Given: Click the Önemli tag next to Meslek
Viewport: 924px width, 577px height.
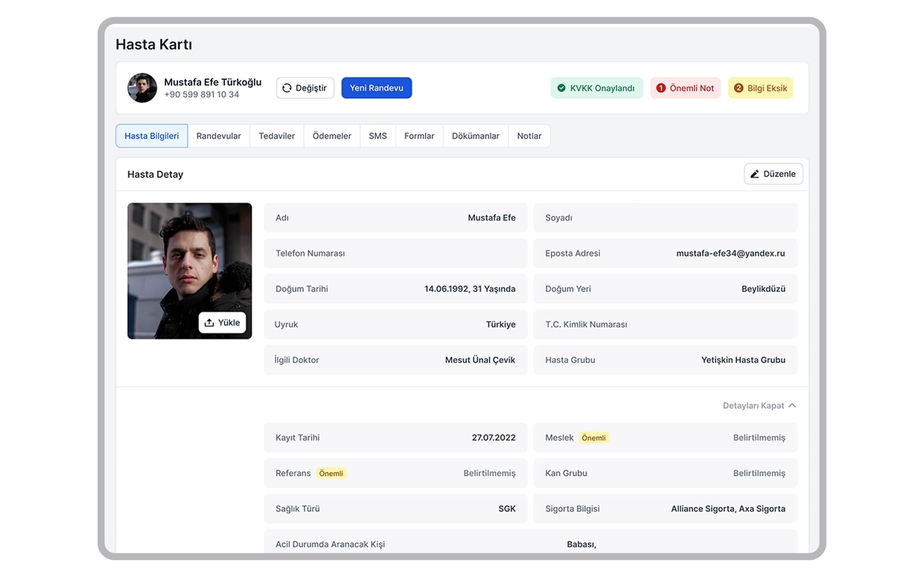Looking at the screenshot, I should 593,438.
